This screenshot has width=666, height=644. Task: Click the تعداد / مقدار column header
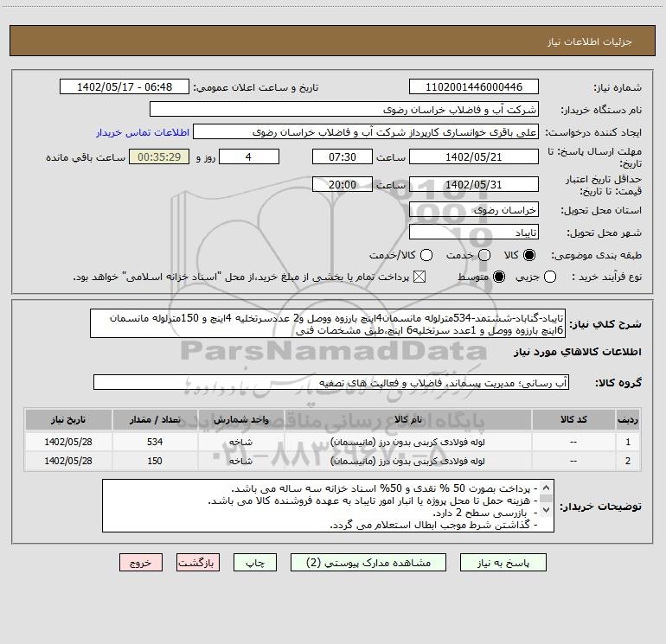(155, 419)
